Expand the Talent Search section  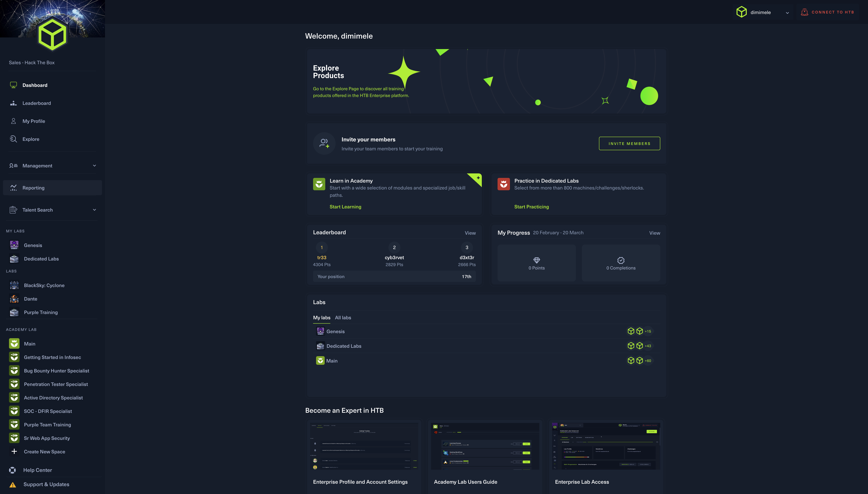(94, 210)
